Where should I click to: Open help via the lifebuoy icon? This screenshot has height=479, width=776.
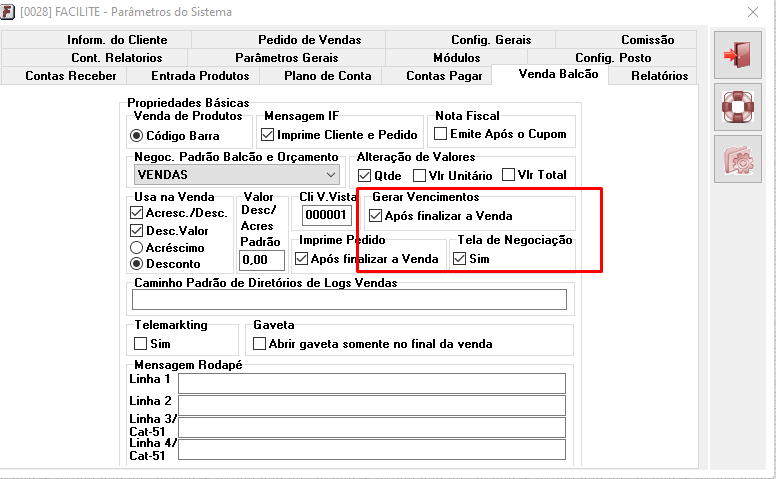coord(737,107)
